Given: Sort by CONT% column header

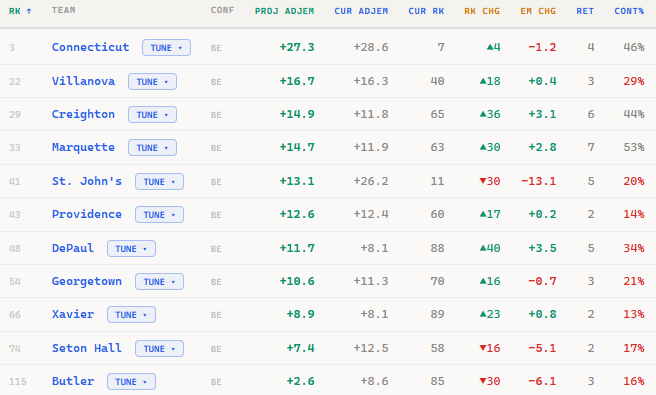Looking at the screenshot, I should click(629, 11).
